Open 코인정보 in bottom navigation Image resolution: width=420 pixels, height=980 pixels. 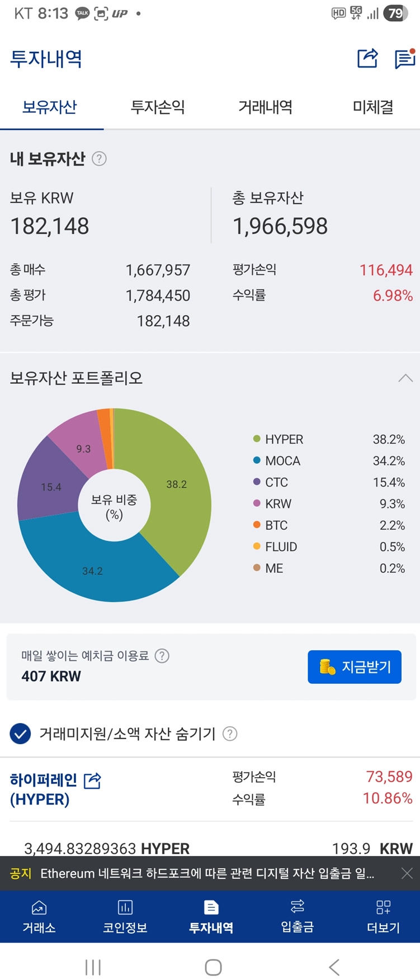click(x=125, y=917)
